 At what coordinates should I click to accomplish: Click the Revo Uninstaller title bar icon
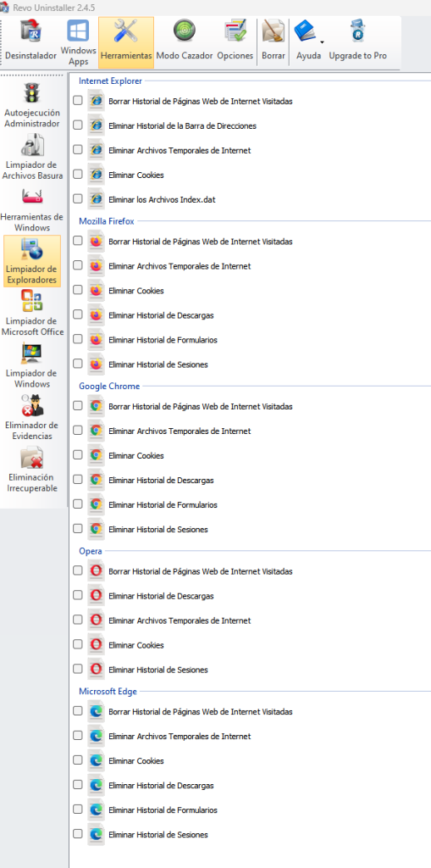[x=4, y=7]
